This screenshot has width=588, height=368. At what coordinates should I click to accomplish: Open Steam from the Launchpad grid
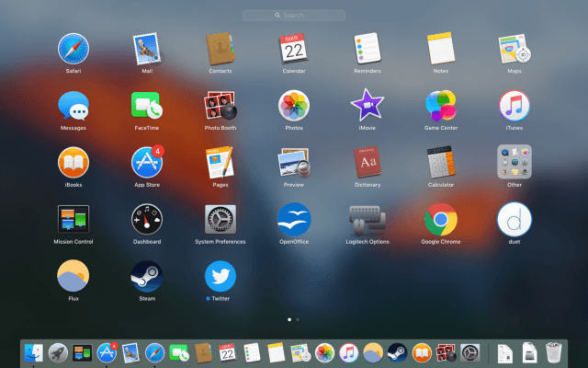click(147, 276)
